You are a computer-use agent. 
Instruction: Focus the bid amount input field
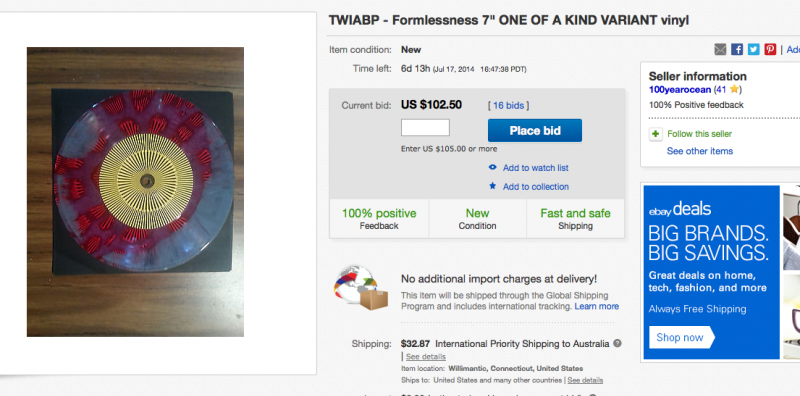click(x=425, y=128)
